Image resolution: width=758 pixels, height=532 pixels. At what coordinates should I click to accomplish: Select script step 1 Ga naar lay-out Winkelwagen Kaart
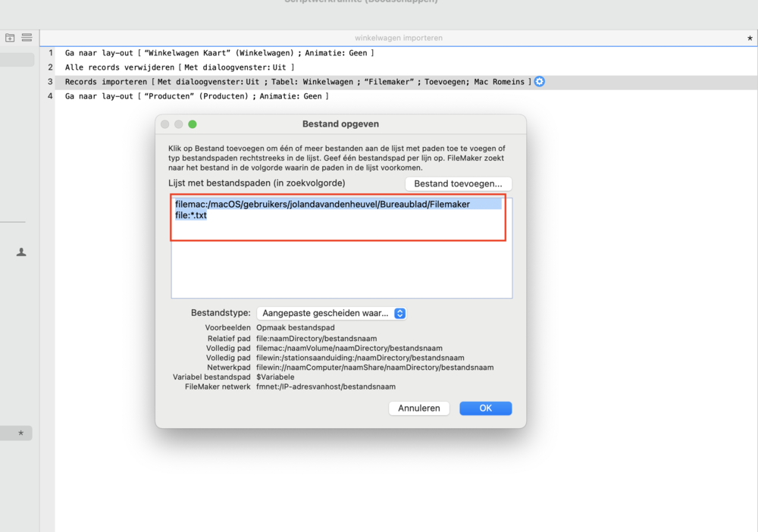pyautogui.click(x=220, y=53)
